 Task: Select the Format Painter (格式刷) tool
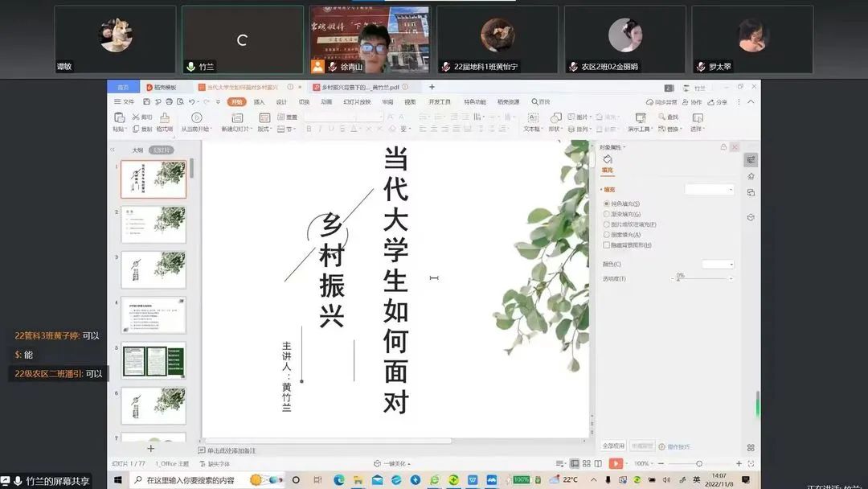[164, 118]
